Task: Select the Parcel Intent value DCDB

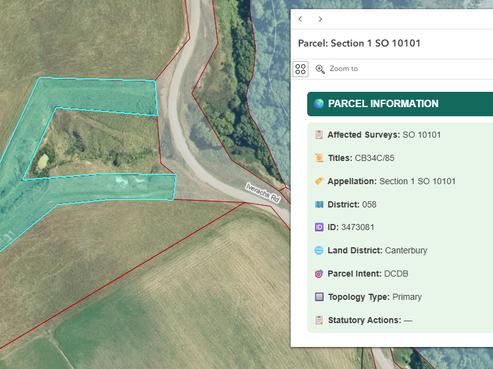Action: [x=396, y=274]
